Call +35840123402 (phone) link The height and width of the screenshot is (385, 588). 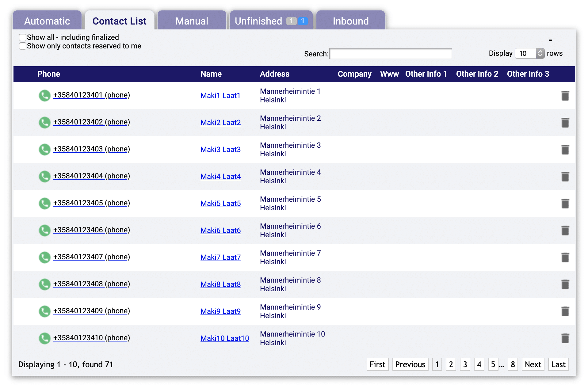92,122
